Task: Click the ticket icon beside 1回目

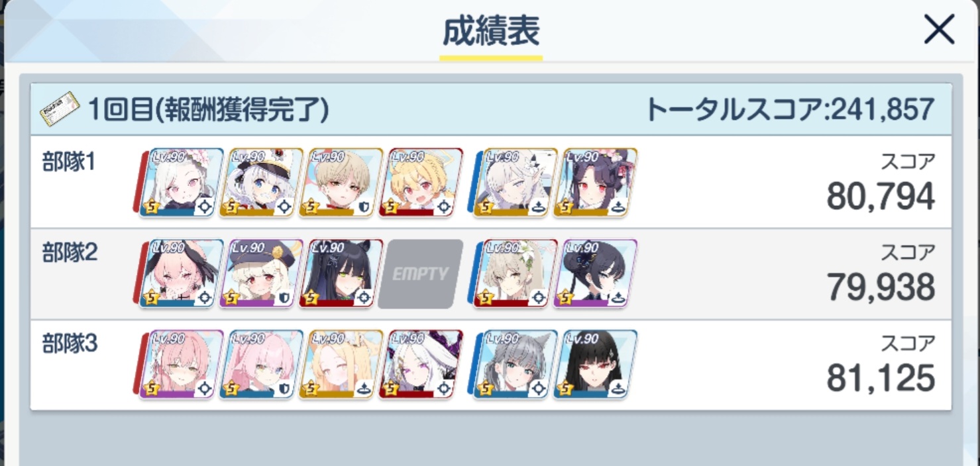Action: (x=60, y=110)
